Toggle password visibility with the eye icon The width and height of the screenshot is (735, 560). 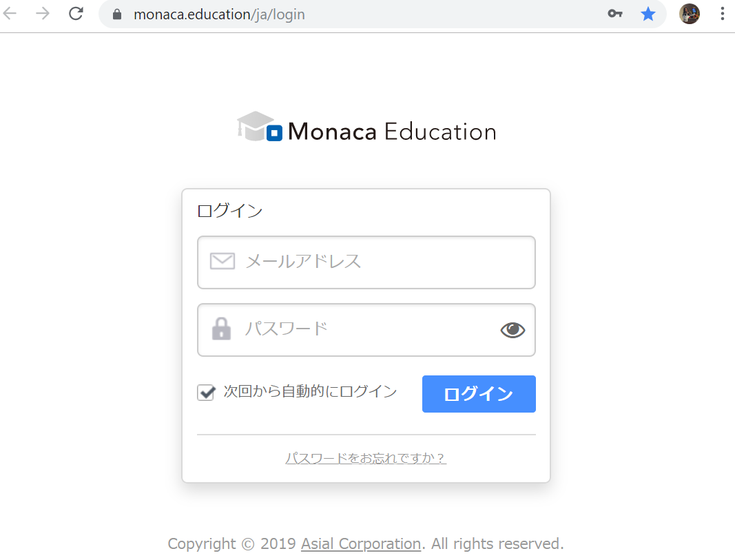tap(513, 329)
